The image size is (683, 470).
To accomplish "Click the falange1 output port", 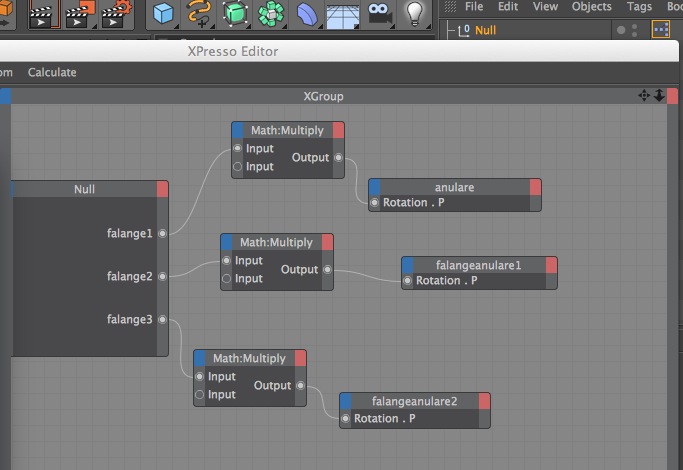I will tap(162, 233).
